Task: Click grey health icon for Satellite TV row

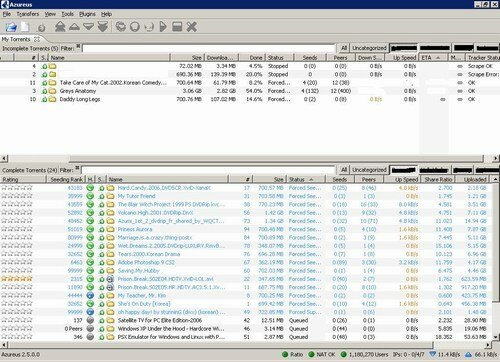Action: 90,320
